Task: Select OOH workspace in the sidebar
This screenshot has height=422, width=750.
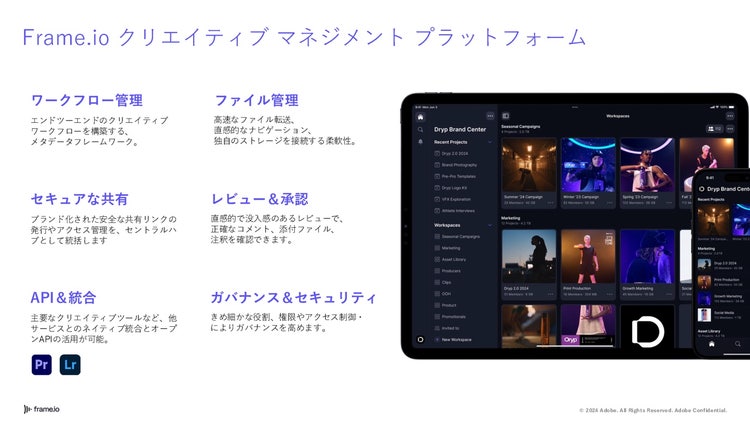Action: point(443,294)
